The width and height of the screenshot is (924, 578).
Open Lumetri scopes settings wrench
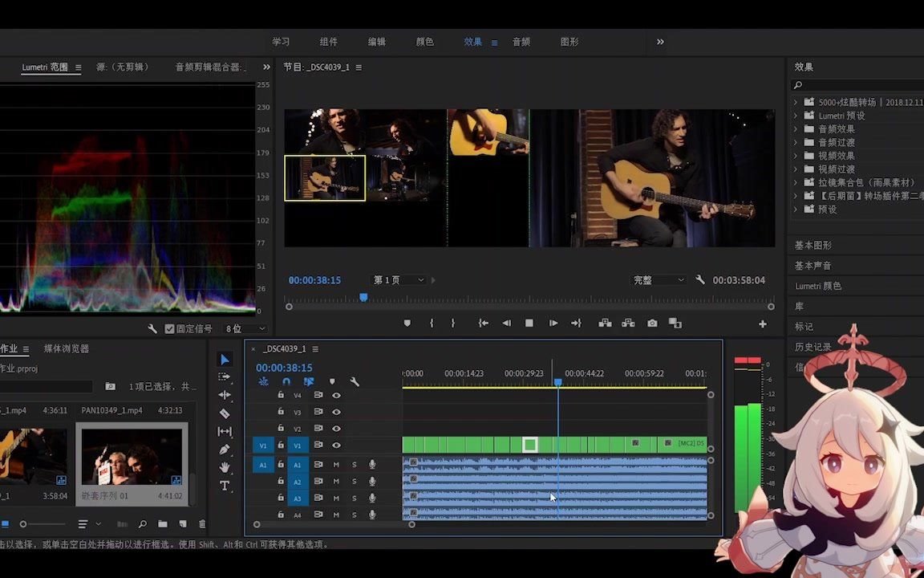(x=152, y=328)
